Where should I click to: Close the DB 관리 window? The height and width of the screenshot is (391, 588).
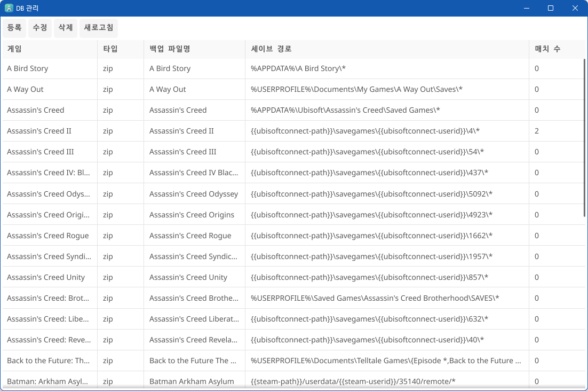(575, 8)
